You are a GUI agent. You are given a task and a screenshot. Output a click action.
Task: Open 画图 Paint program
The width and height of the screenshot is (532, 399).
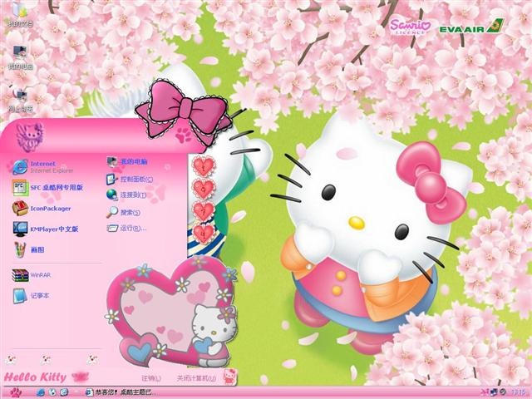click(28, 249)
